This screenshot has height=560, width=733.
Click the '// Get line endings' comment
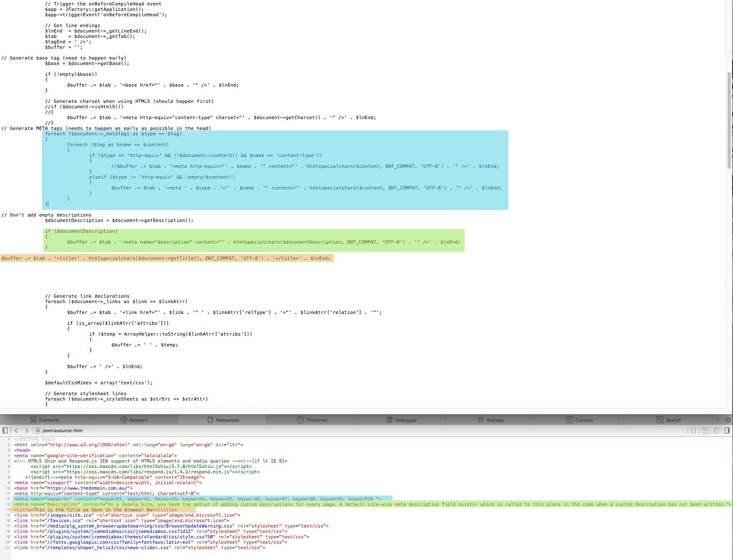click(x=73, y=25)
